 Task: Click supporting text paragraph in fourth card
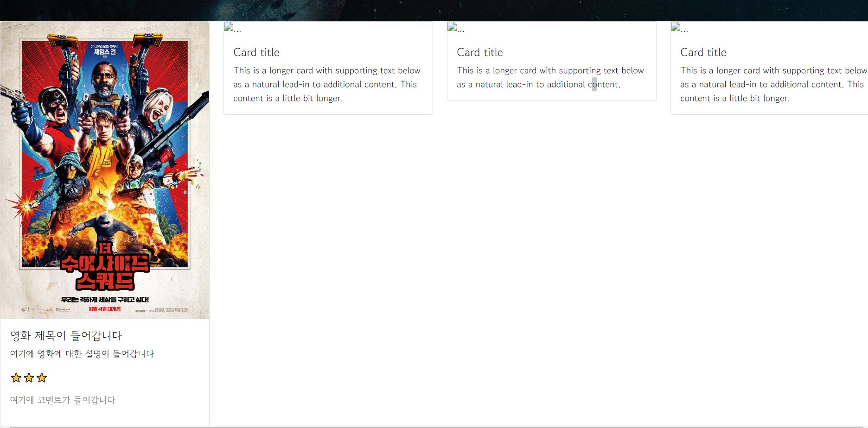tap(773, 84)
